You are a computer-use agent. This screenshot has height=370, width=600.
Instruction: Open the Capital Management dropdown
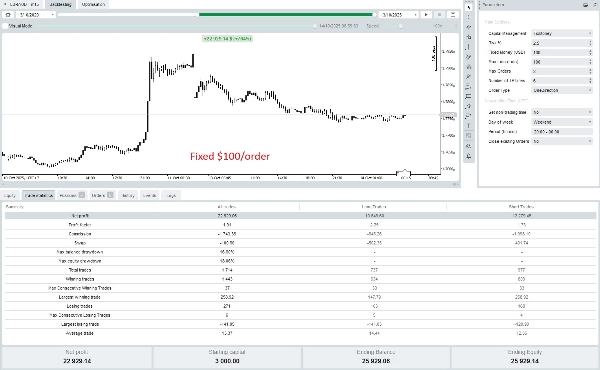pyautogui.click(x=562, y=33)
